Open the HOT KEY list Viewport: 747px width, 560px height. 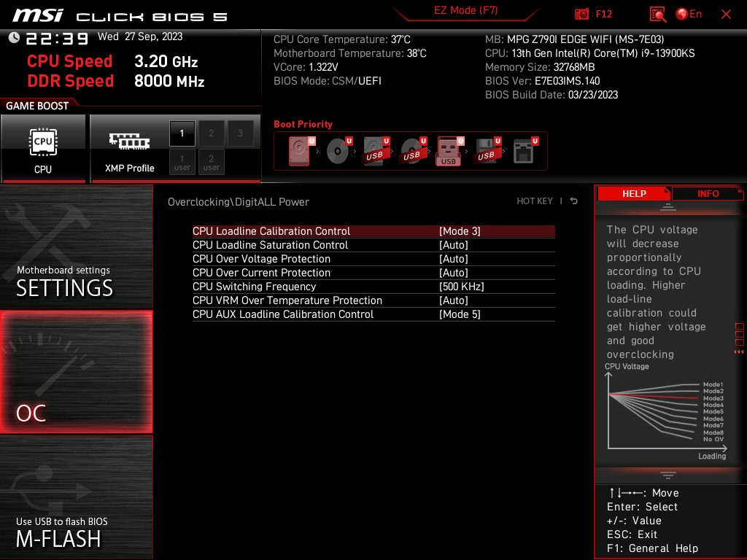click(535, 201)
